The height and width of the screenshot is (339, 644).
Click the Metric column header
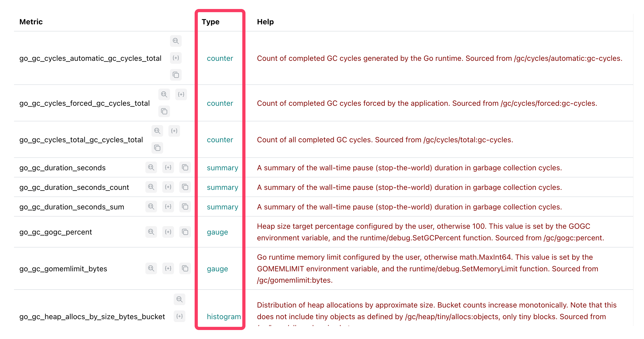pos(31,22)
